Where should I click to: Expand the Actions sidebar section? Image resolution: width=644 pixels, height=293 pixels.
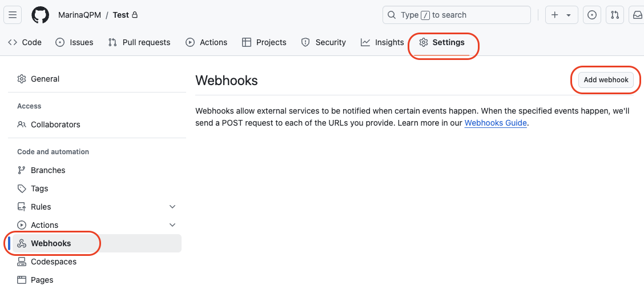point(172,225)
